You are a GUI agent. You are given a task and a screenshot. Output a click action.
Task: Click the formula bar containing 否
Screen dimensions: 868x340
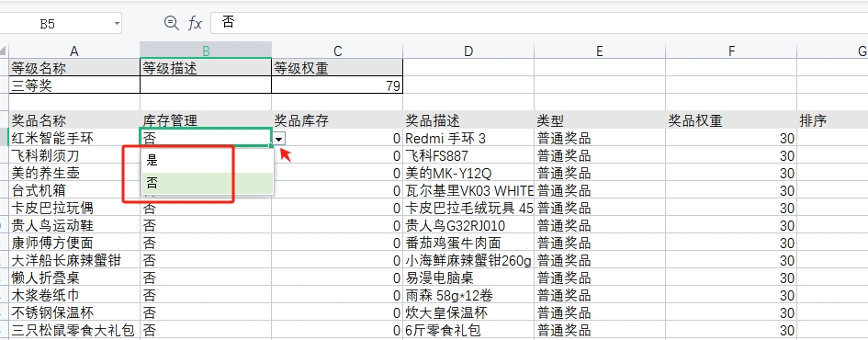(x=539, y=23)
